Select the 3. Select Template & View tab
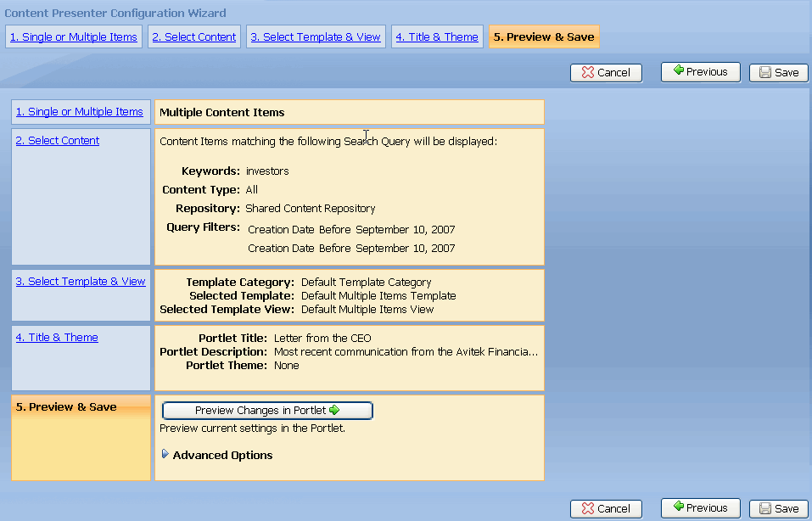Image resolution: width=812 pixels, height=521 pixels. point(316,36)
